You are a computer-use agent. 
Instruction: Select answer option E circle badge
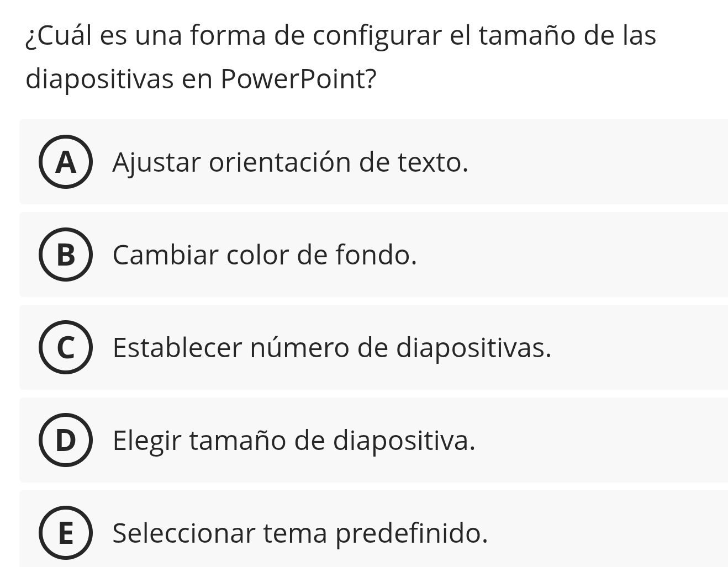[66, 533]
